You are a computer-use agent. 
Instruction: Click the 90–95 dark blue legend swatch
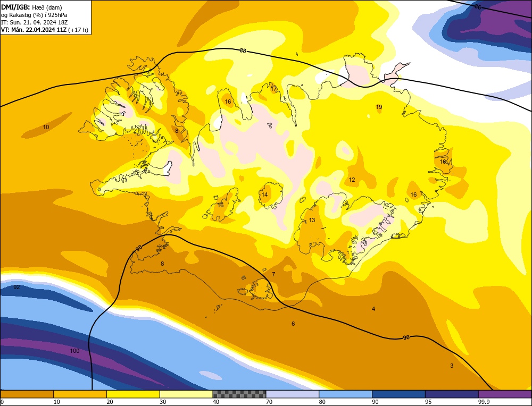click(x=398, y=394)
